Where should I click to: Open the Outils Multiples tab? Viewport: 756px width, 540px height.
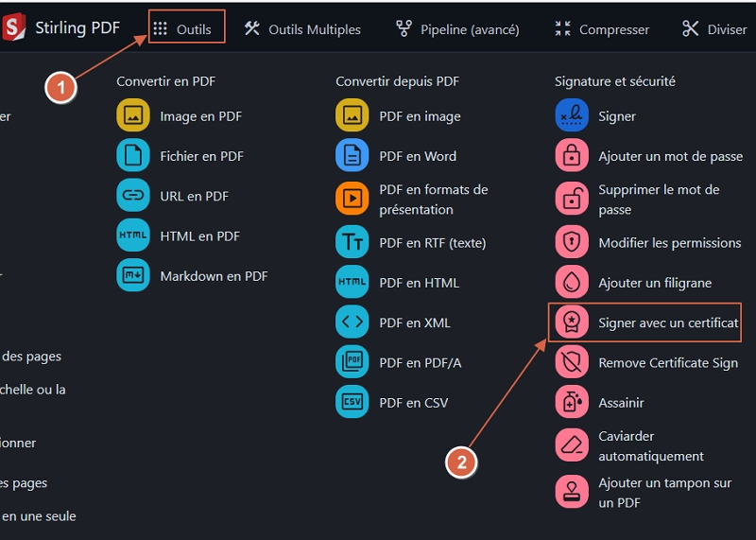(x=302, y=29)
